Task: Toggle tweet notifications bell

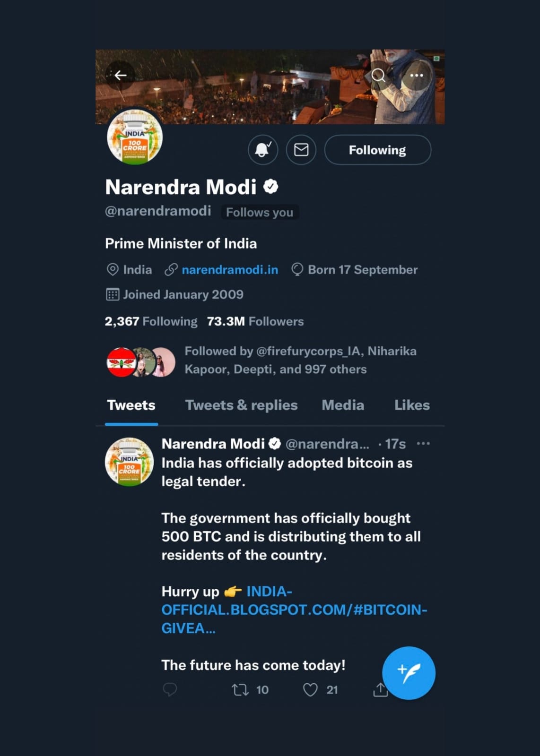Action: tap(263, 150)
